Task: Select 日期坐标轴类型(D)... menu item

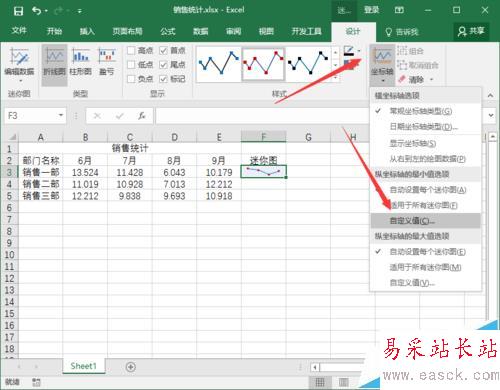Action: (x=425, y=127)
